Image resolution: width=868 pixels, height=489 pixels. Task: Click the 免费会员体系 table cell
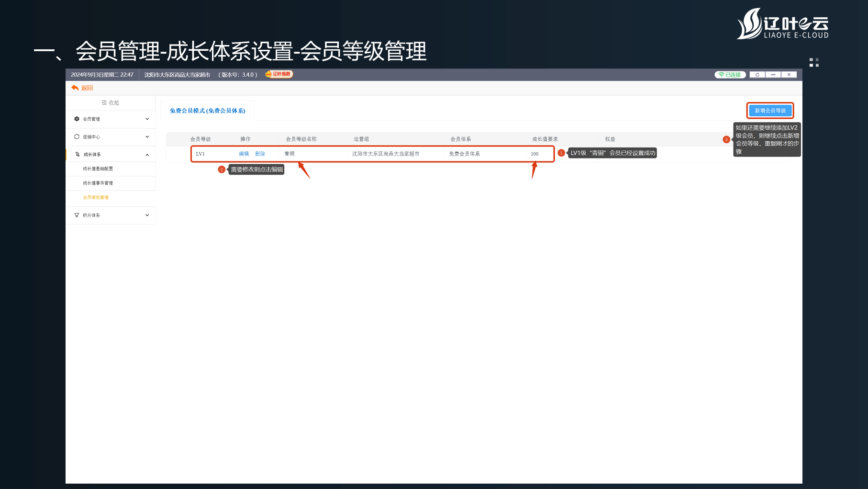464,154
